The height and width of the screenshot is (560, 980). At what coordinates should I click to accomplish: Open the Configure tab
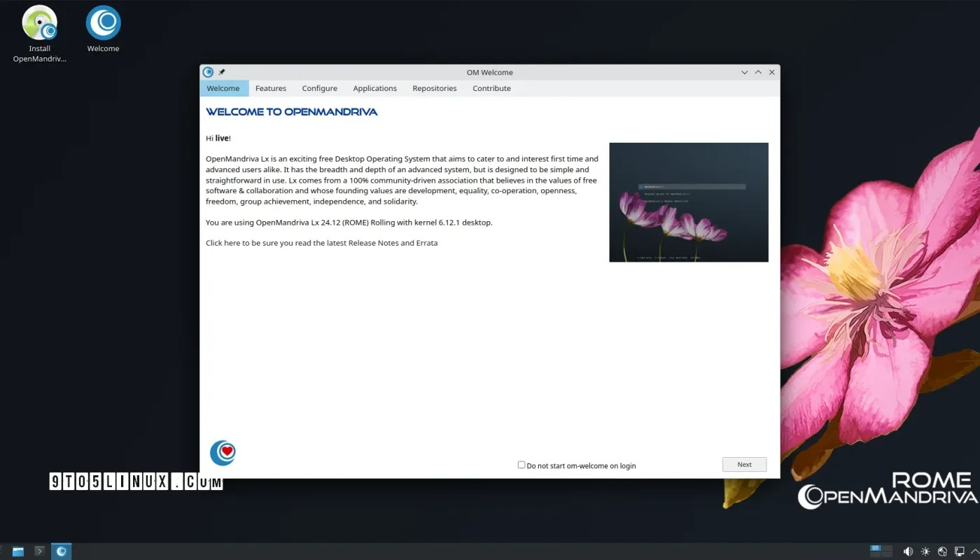tap(320, 88)
